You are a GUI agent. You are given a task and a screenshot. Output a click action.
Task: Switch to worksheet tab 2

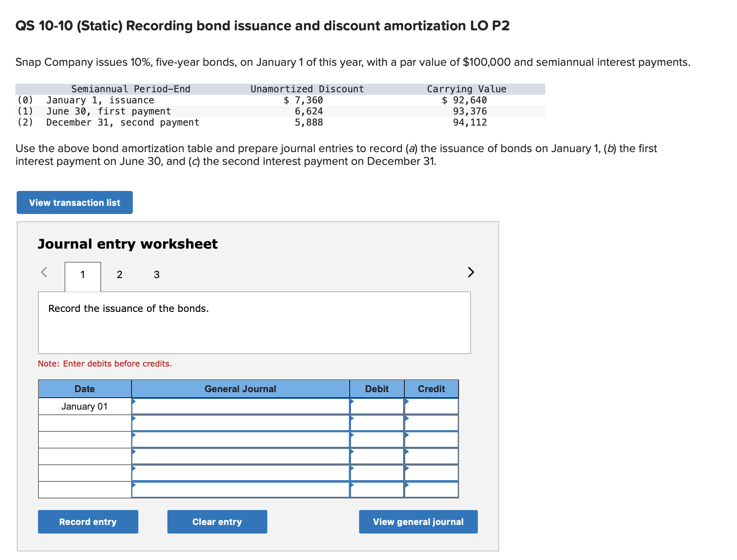119,275
